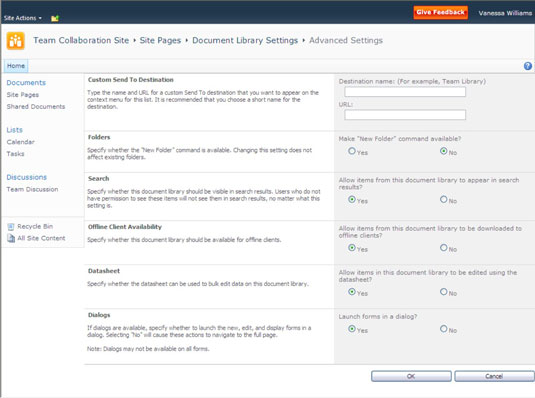Open the Vanessa Williams user menu

point(505,13)
